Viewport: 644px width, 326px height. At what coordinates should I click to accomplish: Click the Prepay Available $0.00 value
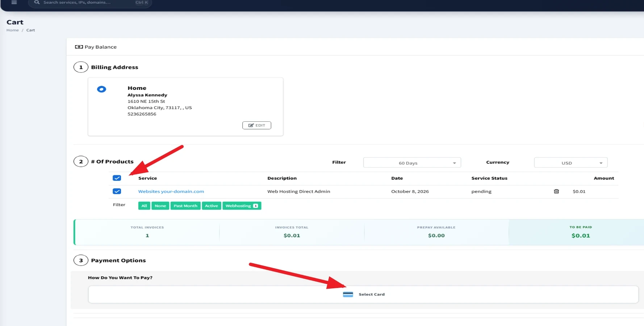click(x=436, y=235)
